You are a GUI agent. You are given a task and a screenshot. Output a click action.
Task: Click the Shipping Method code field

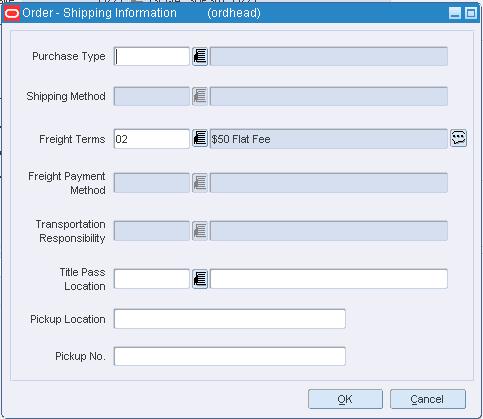click(152, 96)
